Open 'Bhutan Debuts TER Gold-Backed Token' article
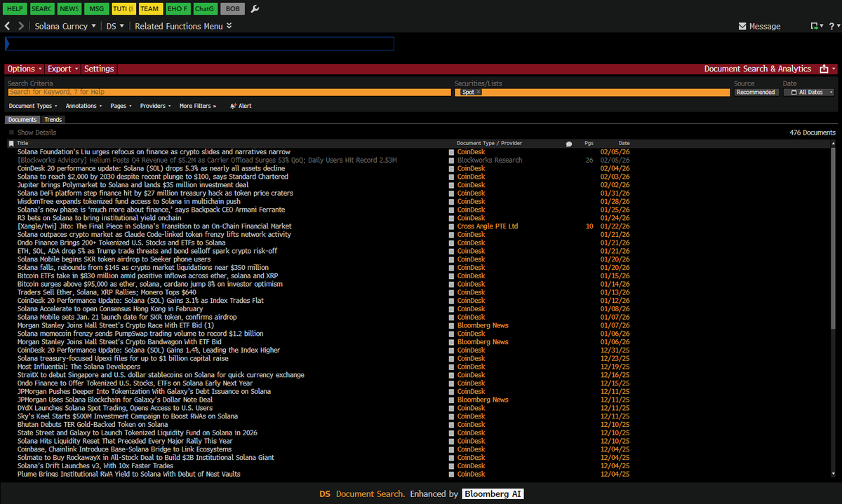This screenshot has height=504, width=842. (x=93, y=425)
